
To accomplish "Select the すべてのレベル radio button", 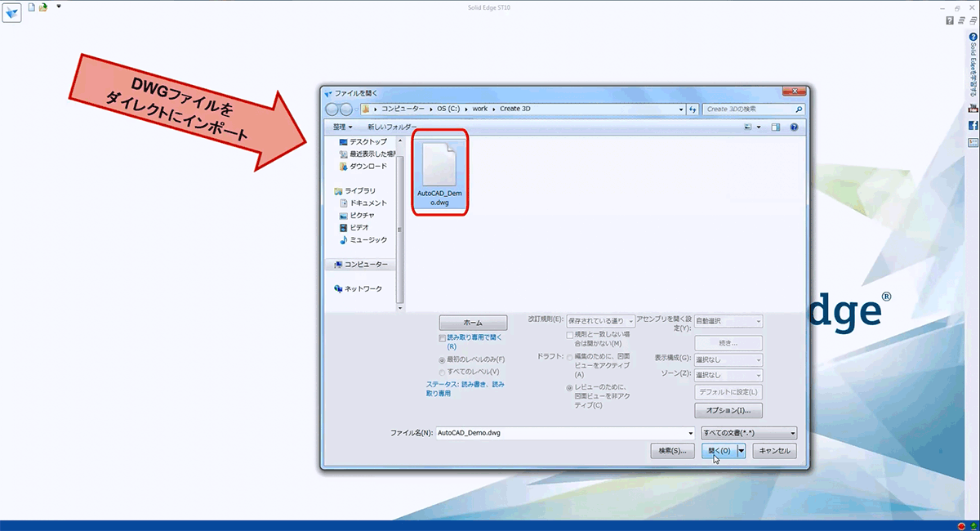I will (443, 372).
